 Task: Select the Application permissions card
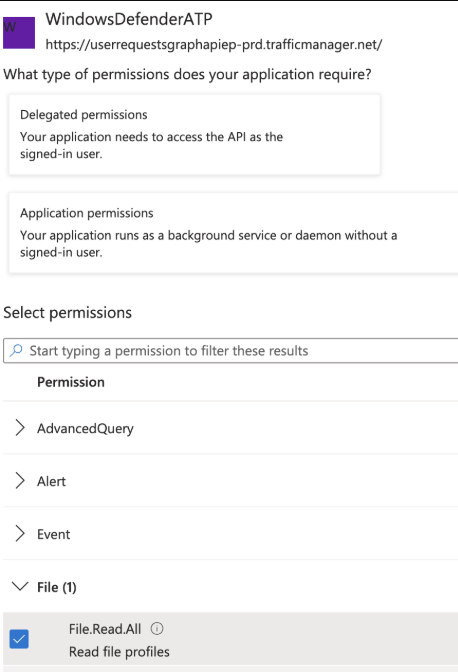click(x=233, y=233)
